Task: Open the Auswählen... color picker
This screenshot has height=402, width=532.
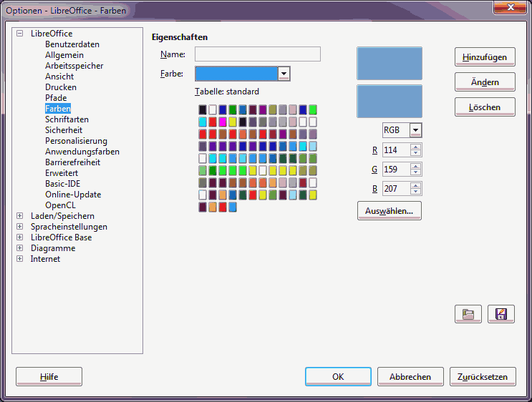Action: 390,211
